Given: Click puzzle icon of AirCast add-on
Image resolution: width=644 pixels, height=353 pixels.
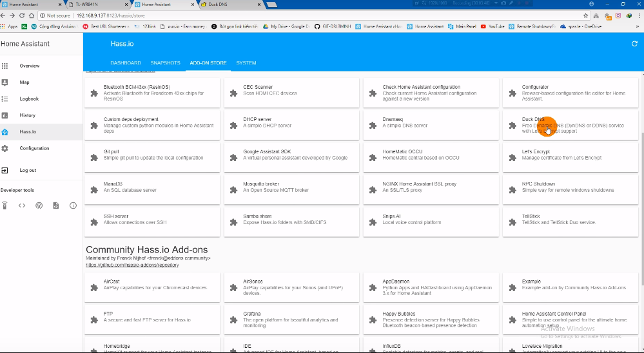Looking at the screenshot, I should [94, 288].
